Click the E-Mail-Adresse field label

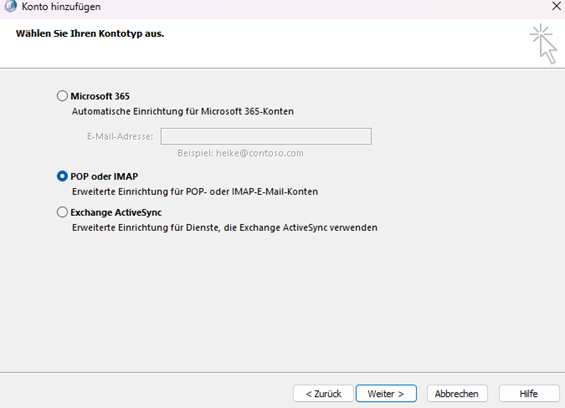[x=120, y=137]
